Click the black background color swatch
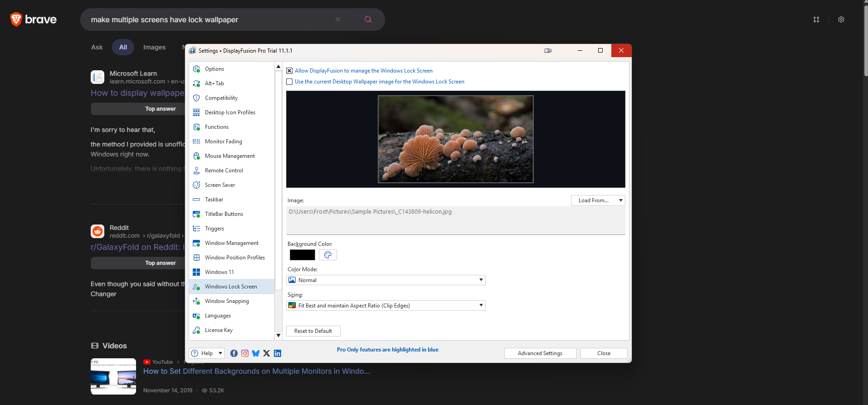The image size is (868, 405). point(302,255)
